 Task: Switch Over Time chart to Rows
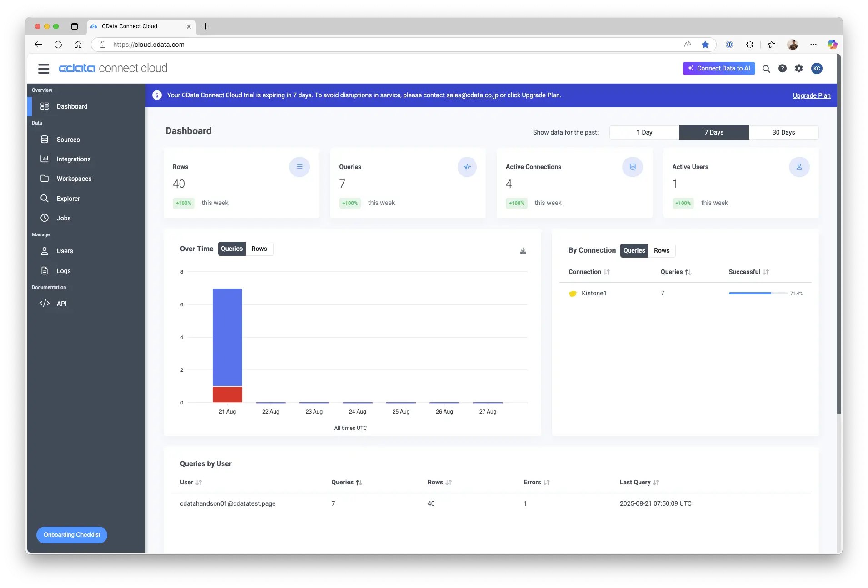[x=259, y=249]
